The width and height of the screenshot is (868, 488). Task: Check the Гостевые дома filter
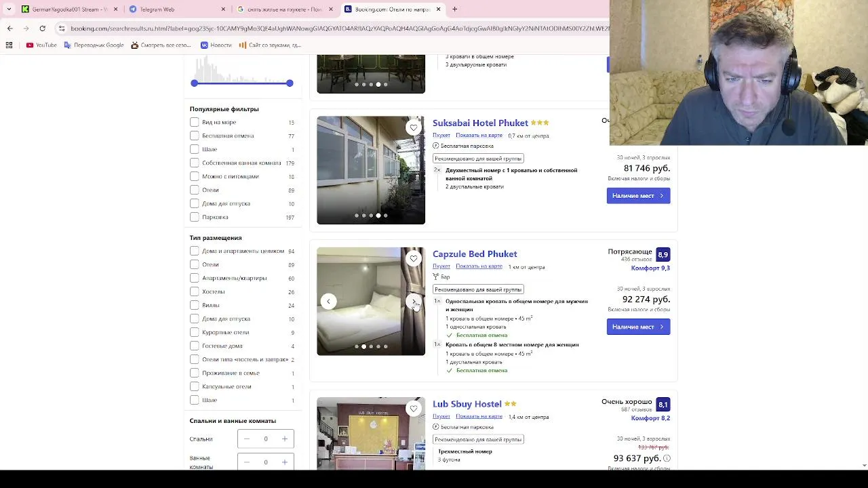point(195,346)
